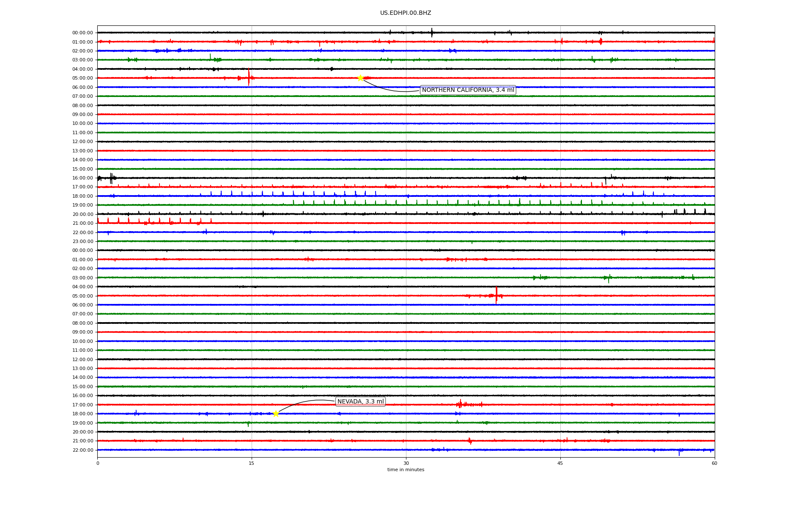Click the Nevada earthquake star marker
The width and height of the screenshot is (812, 508).
tap(276, 414)
